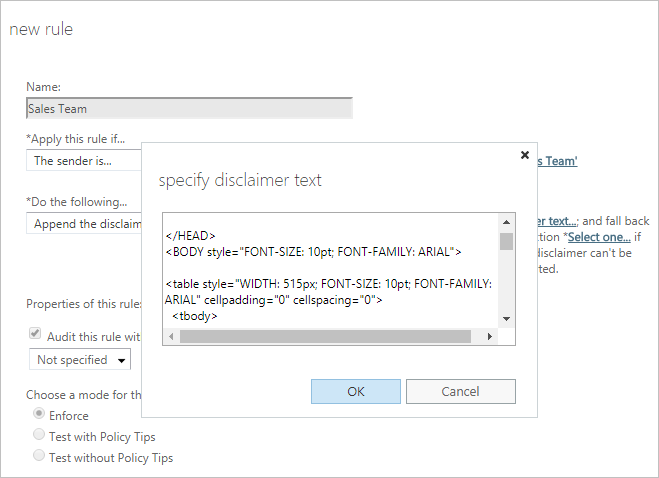Image resolution: width=659 pixels, height=478 pixels.
Task: Click the horizontal scroll right arrow
Action: tap(489, 336)
